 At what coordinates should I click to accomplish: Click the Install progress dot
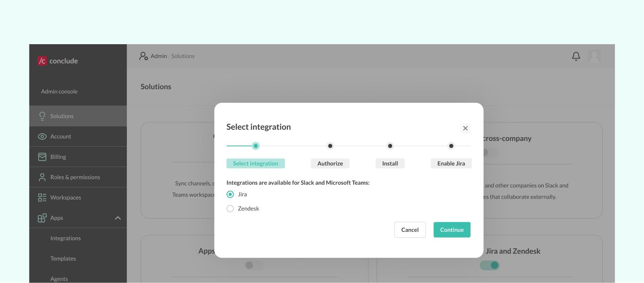coord(390,146)
